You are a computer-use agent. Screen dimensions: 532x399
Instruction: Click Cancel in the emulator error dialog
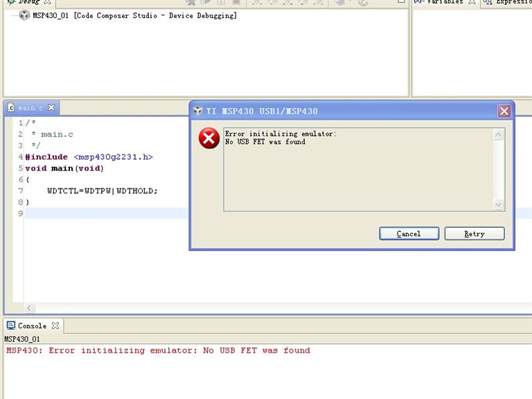point(409,233)
